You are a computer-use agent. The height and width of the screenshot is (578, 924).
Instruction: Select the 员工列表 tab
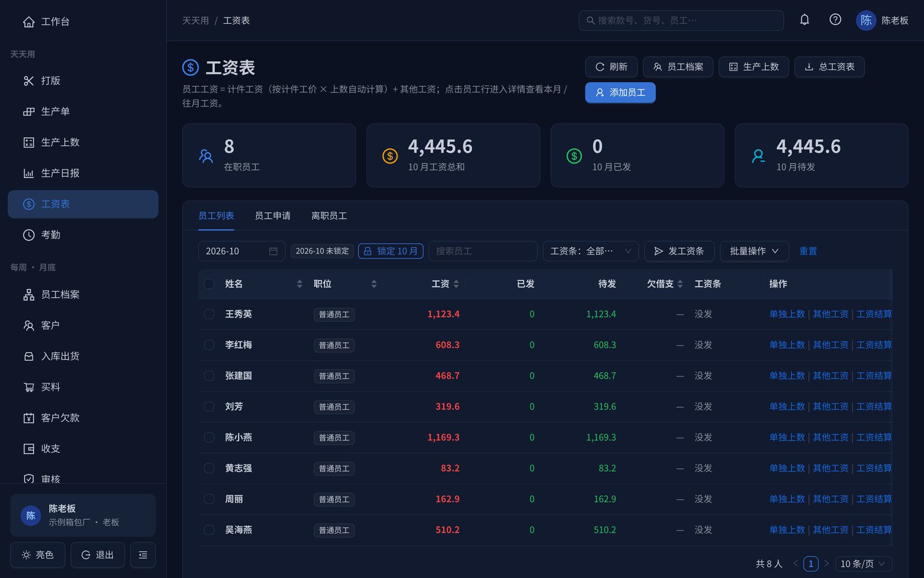(x=216, y=216)
